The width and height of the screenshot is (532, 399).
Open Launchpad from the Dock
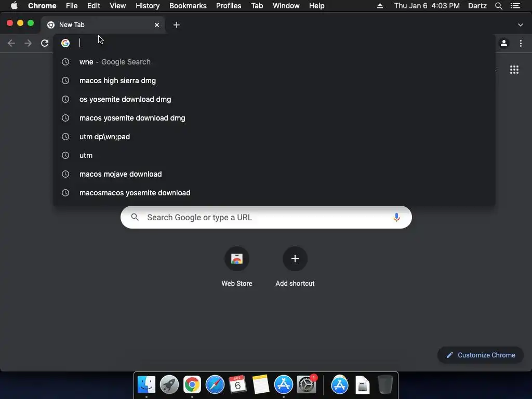169,385
